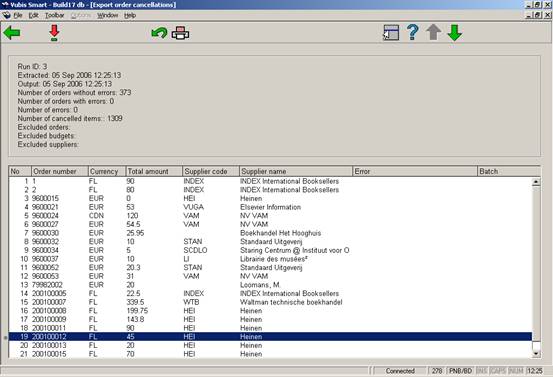Click the Currency column header
Screen dimensions: 553x377
coord(107,171)
